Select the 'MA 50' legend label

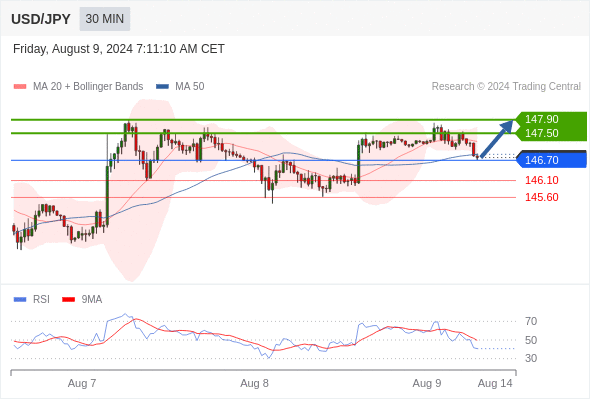pyautogui.click(x=190, y=87)
